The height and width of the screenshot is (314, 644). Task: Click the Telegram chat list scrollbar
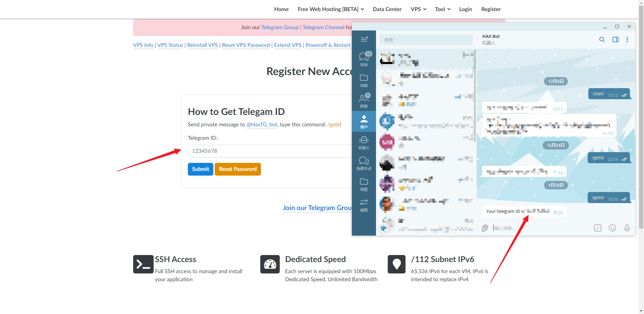(x=475, y=96)
